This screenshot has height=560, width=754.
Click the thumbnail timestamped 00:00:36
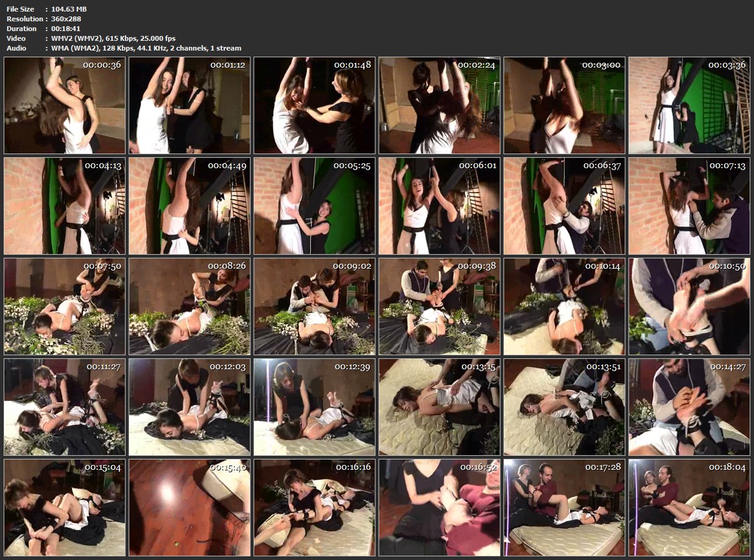coord(65,105)
